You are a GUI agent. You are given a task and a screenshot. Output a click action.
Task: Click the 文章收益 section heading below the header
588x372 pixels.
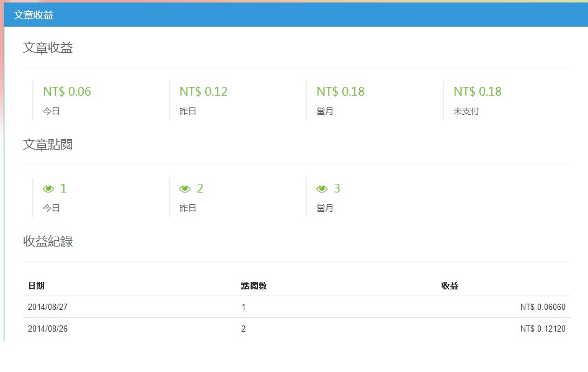(x=48, y=48)
